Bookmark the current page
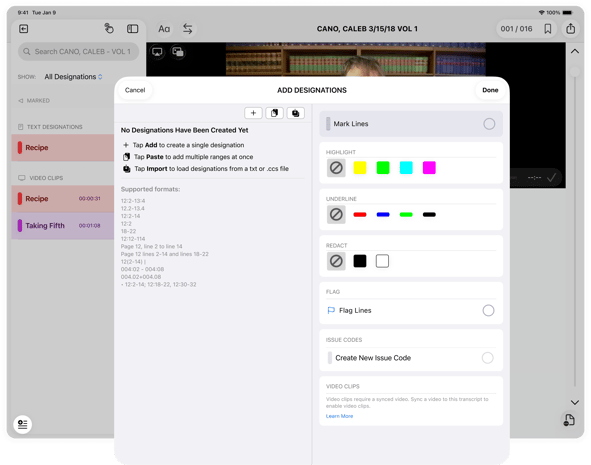 point(548,29)
